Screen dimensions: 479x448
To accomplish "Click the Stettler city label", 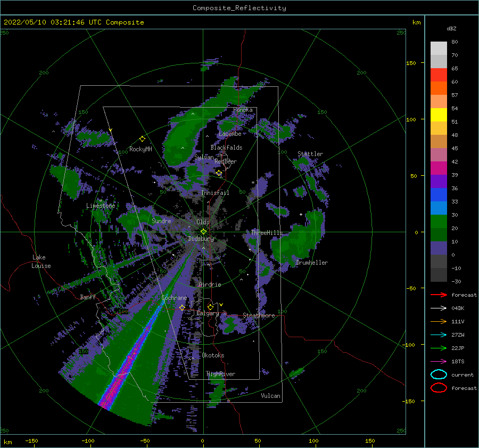I will point(310,154).
